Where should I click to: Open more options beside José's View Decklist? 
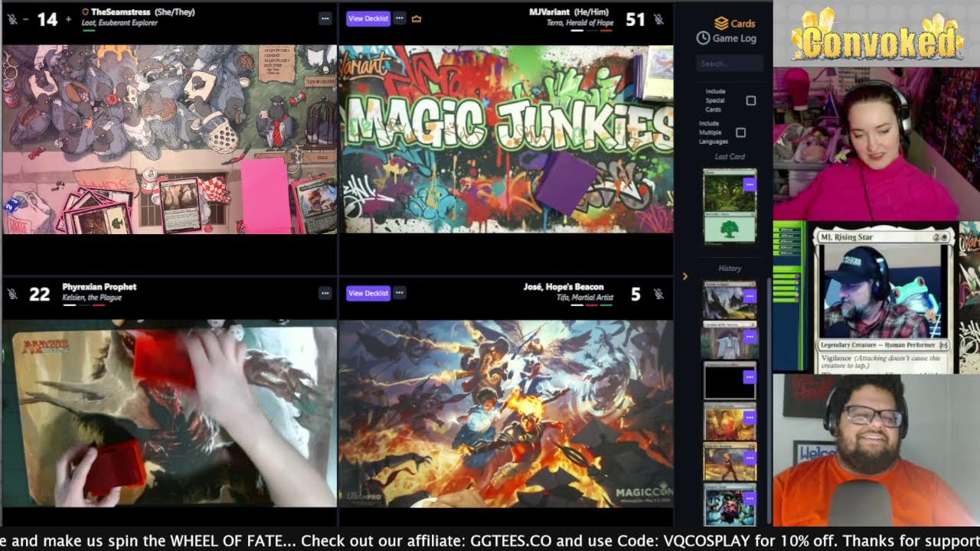tap(400, 292)
